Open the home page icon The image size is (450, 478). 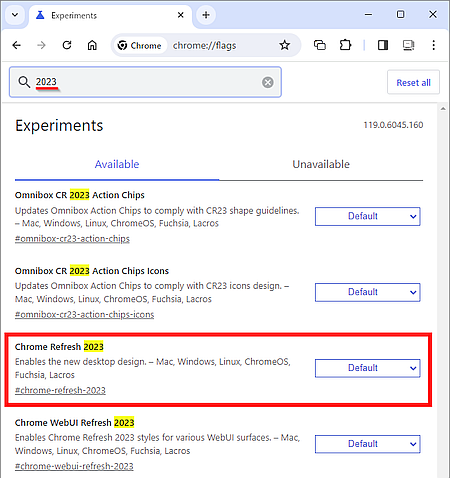click(x=92, y=45)
